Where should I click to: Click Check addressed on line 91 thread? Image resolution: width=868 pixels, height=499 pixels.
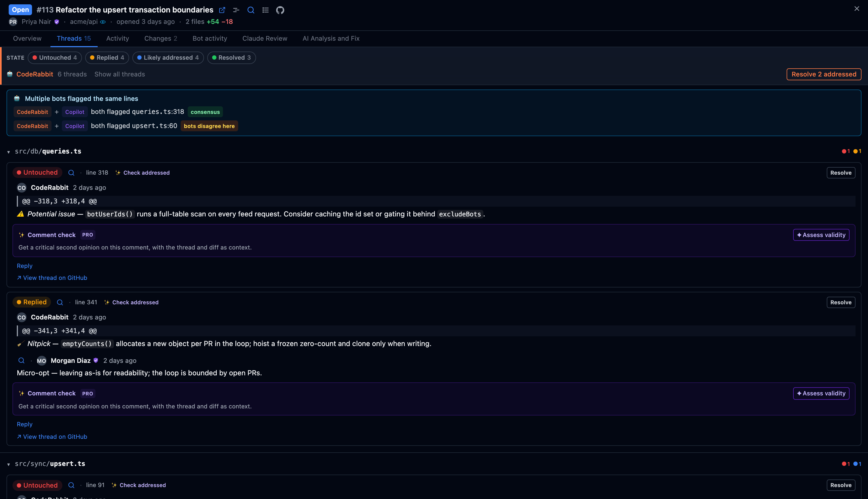(139, 485)
